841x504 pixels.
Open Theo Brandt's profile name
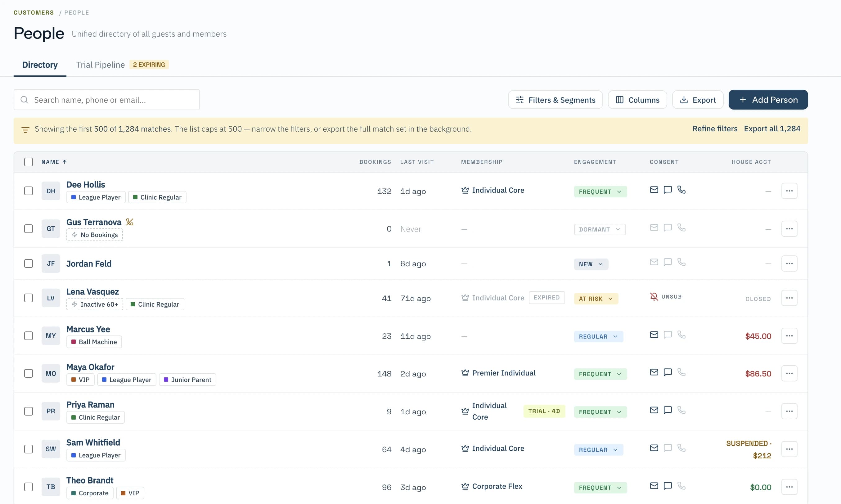[x=90, y=480]
